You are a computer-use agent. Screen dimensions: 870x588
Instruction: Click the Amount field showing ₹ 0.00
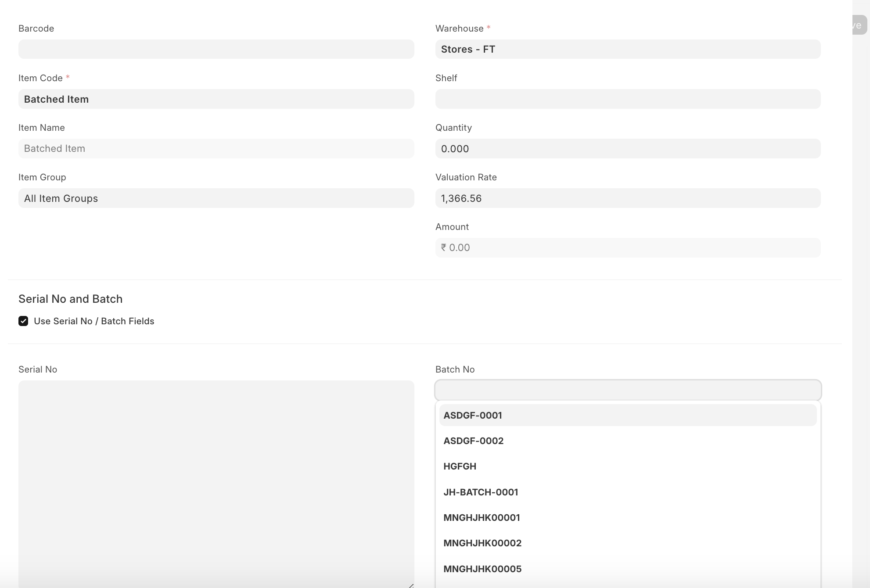[x=627, y=247]
